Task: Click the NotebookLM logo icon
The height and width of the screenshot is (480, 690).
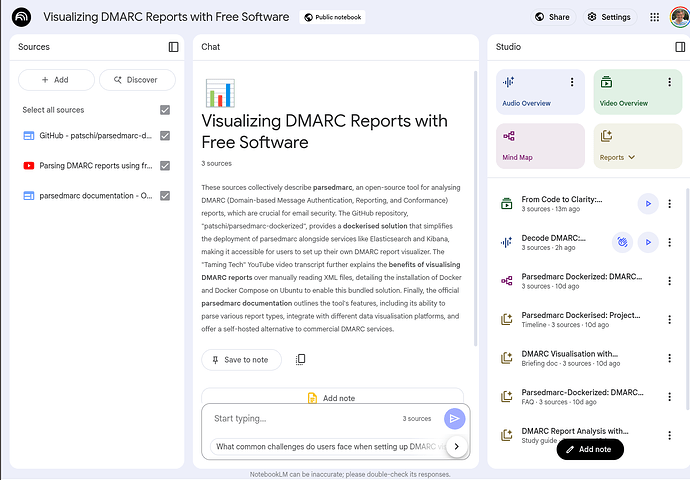Action: coord(22,17)
